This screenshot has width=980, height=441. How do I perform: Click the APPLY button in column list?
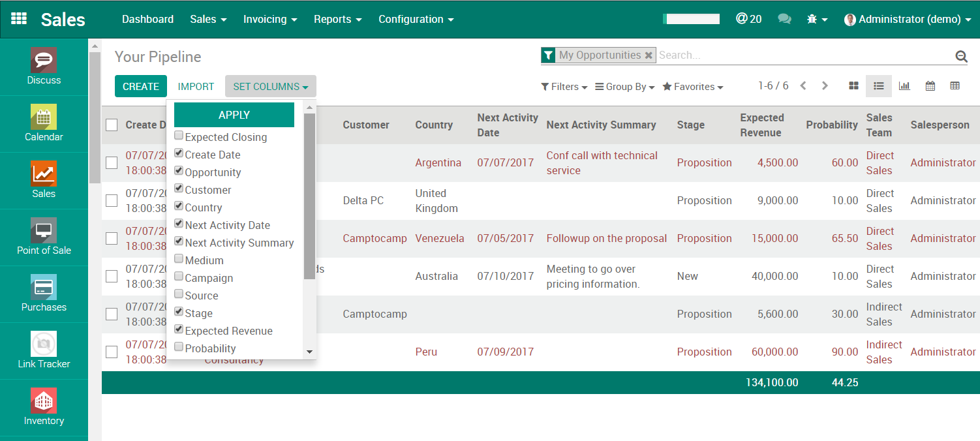click(x=234, y=115)
